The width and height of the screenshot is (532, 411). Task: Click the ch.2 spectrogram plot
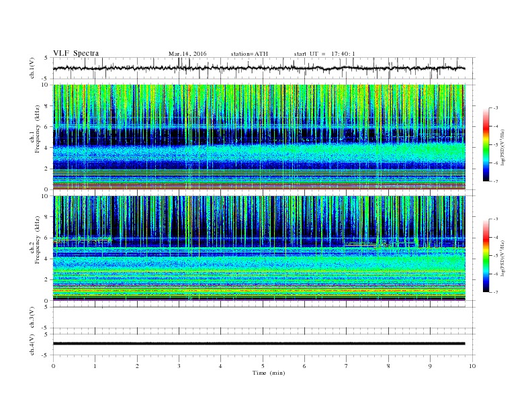coord(259,248)
